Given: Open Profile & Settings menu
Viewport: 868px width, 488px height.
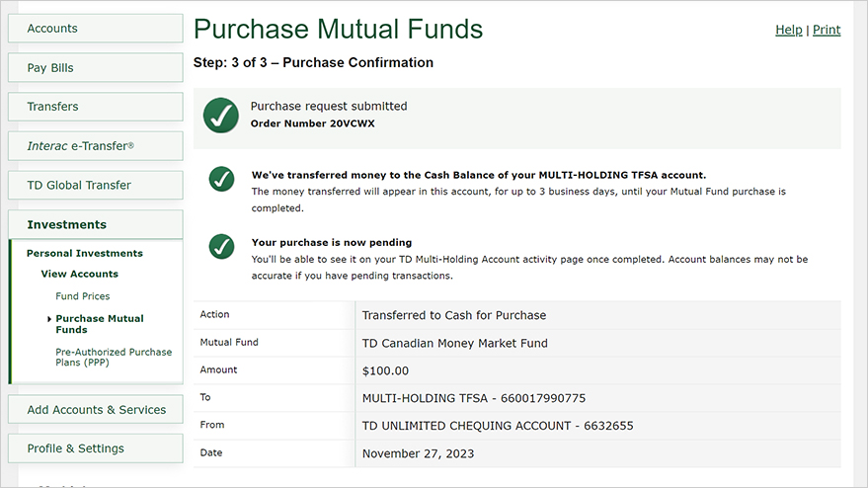Looking at the screenshot, I should click(95, 448).
